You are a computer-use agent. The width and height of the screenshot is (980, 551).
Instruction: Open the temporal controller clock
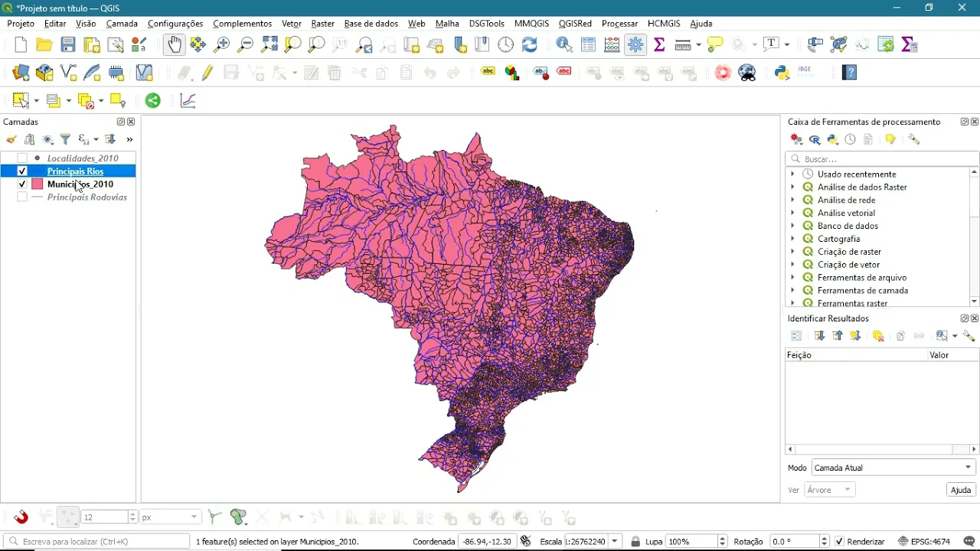pos(506,45)
